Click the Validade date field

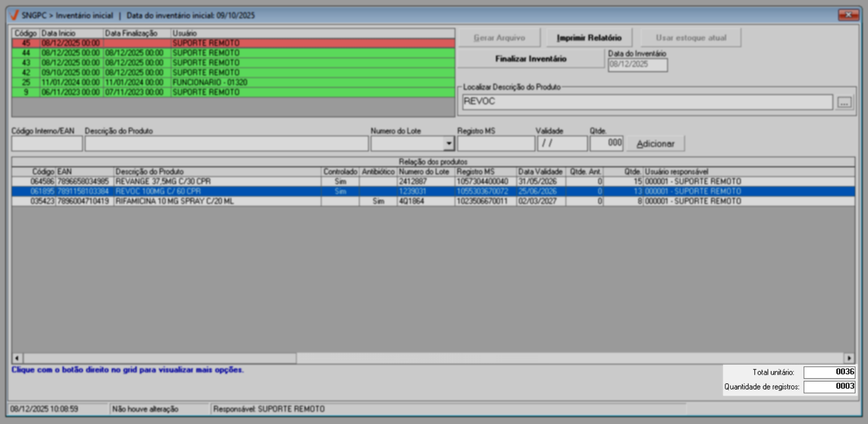coord(562,143)
